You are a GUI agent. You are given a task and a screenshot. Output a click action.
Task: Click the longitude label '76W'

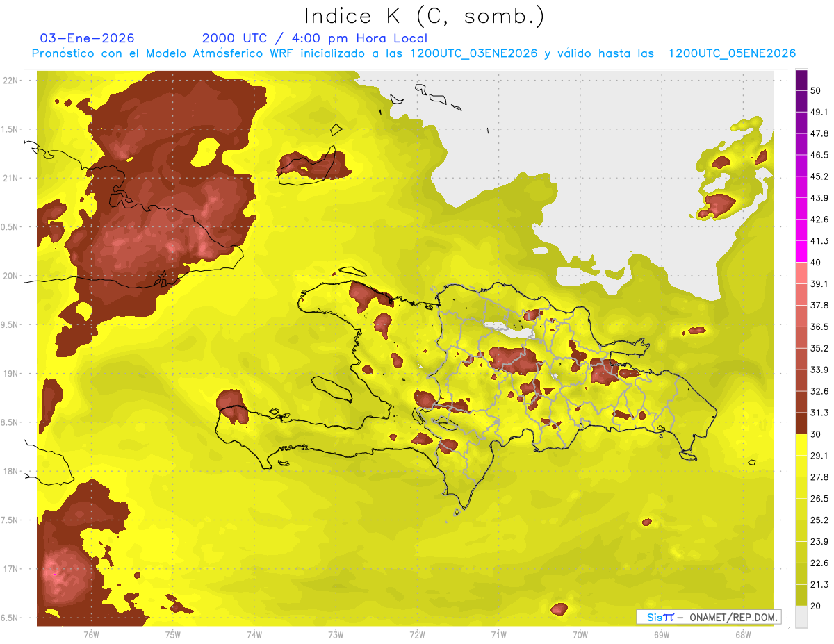91,635
